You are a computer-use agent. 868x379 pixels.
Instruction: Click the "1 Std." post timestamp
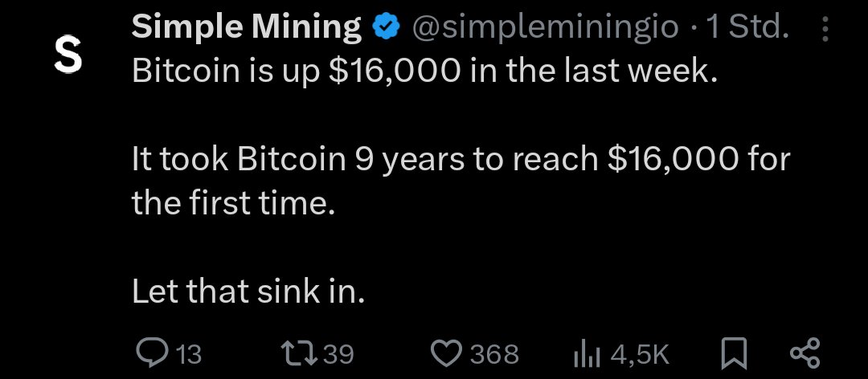(747, 29)
